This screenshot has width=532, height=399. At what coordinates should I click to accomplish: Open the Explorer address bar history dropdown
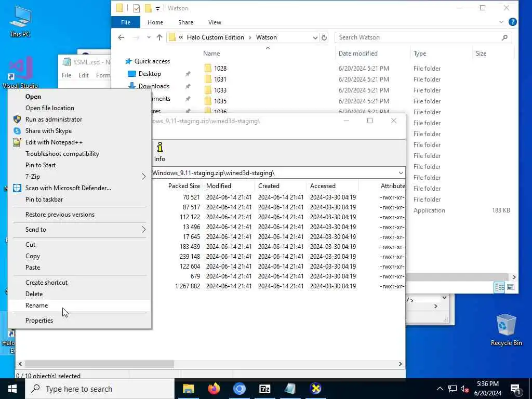pos(315,37)
